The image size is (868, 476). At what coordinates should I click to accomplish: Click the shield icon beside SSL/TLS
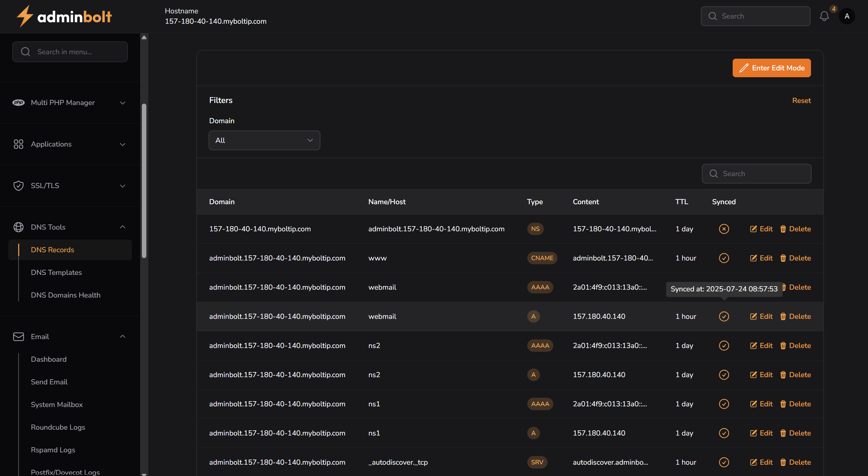pyautogui.click(x=18, y=186)
